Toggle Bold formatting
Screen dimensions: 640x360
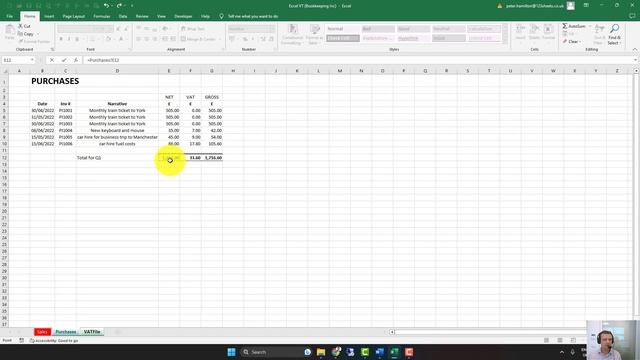pyautogui.click(x=61, y=39)
